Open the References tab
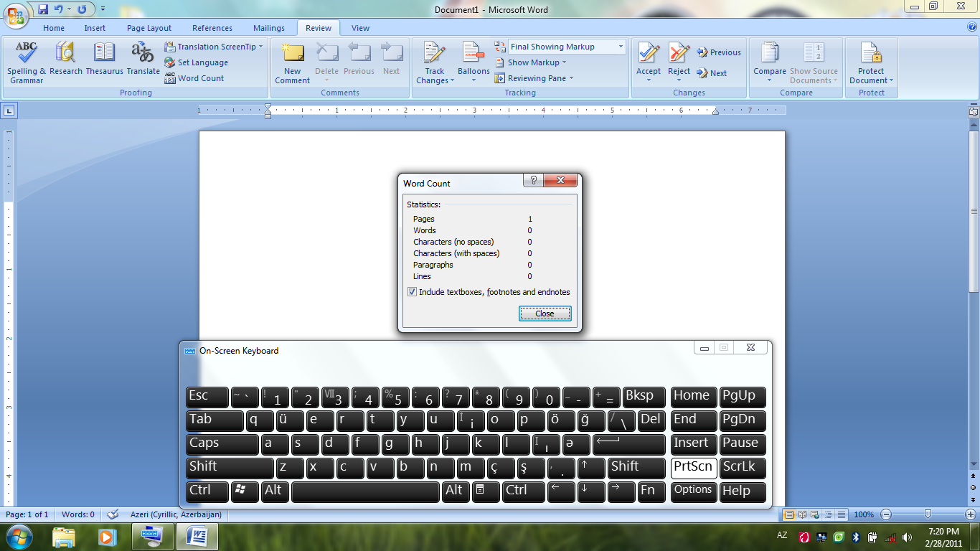 tap(212, 28)
